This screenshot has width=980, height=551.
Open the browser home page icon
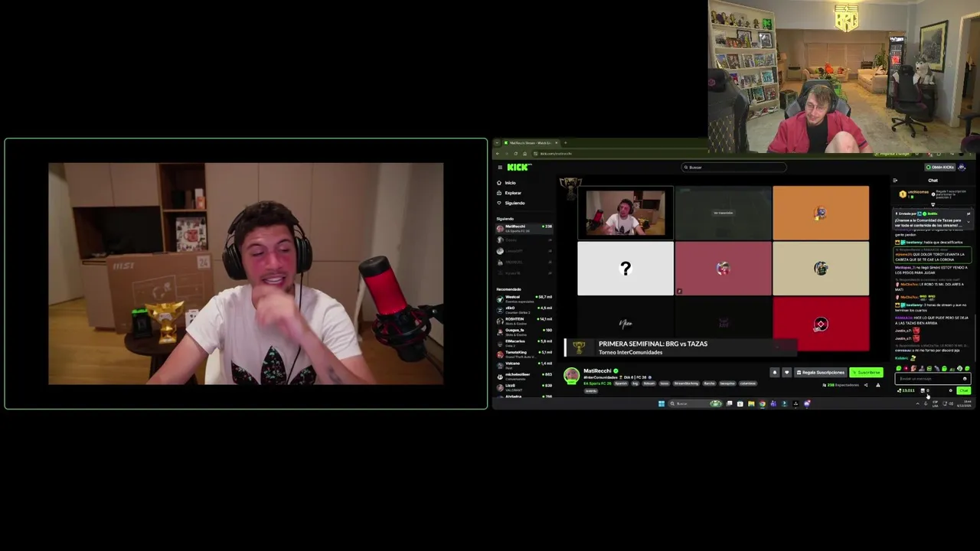[524, 153]
